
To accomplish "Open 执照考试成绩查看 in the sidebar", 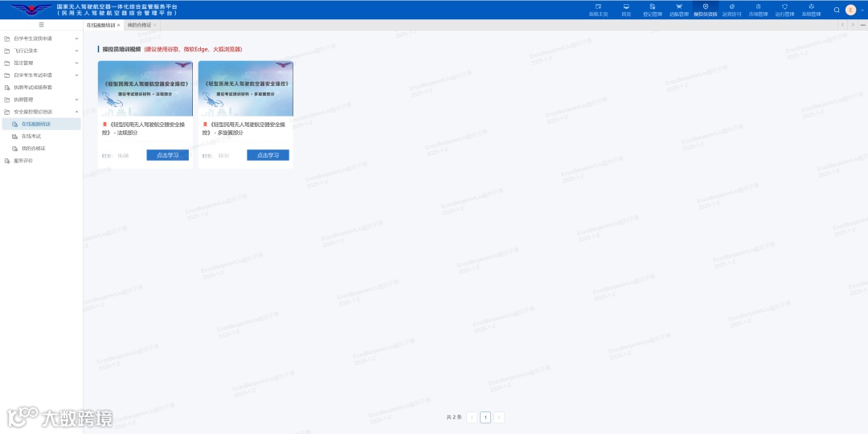I will coord(42,88).
